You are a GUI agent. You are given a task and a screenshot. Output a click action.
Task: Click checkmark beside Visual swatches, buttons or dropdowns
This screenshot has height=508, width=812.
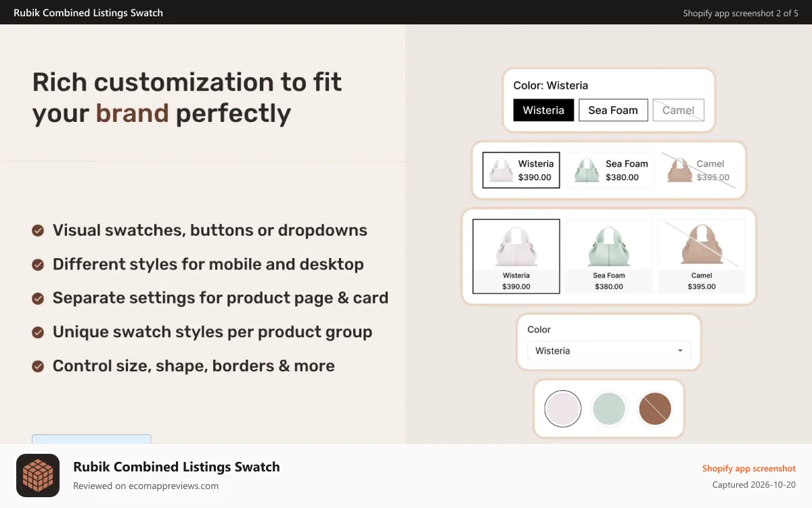39,230
